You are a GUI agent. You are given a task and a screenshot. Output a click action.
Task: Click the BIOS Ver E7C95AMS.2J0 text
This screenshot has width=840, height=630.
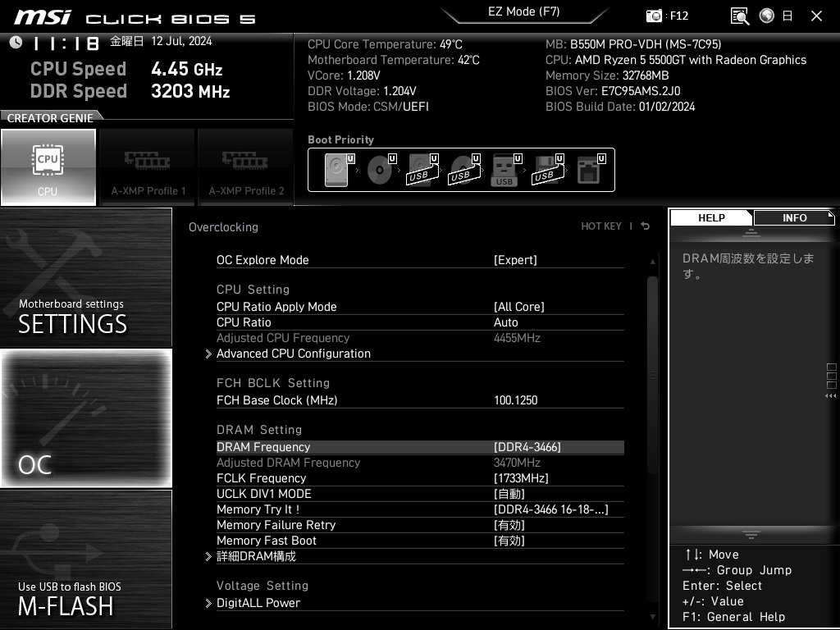[613, 91]
